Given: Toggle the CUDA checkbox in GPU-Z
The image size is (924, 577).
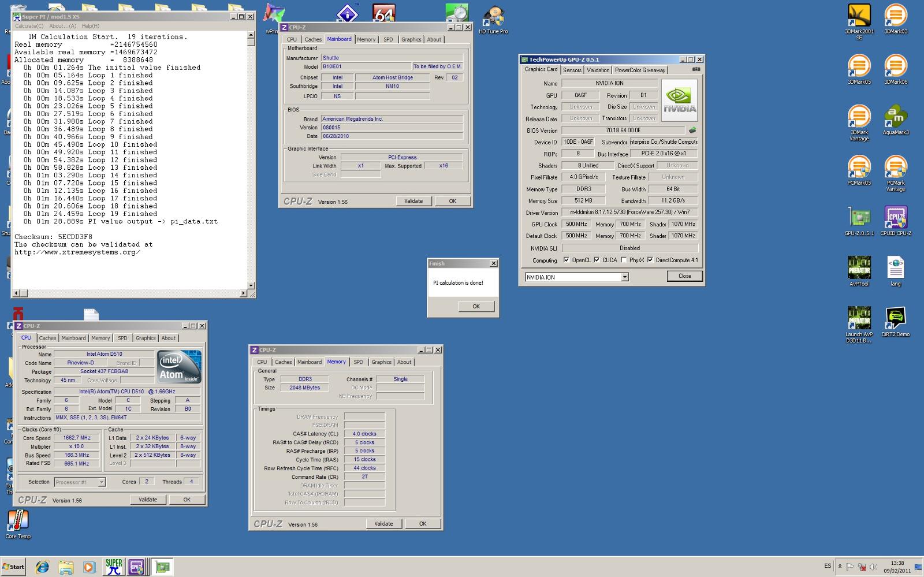Looking at the screenshot, I should [597, 260].
